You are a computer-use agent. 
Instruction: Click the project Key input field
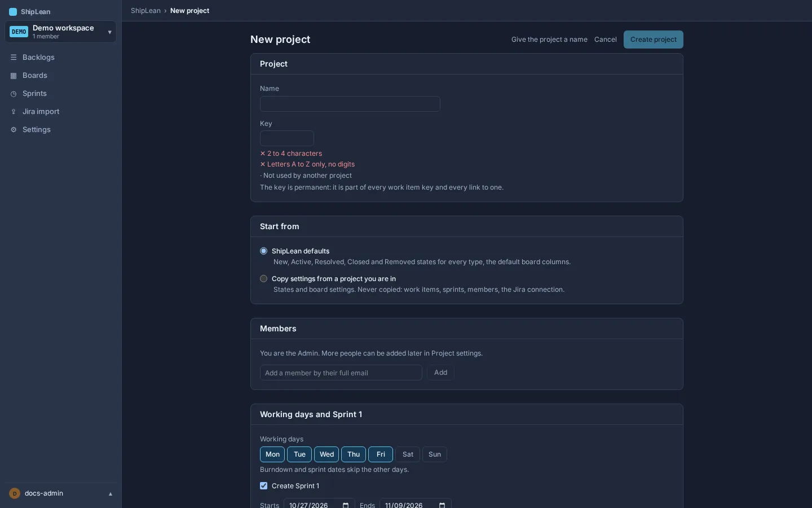click(x=287, y=138)
